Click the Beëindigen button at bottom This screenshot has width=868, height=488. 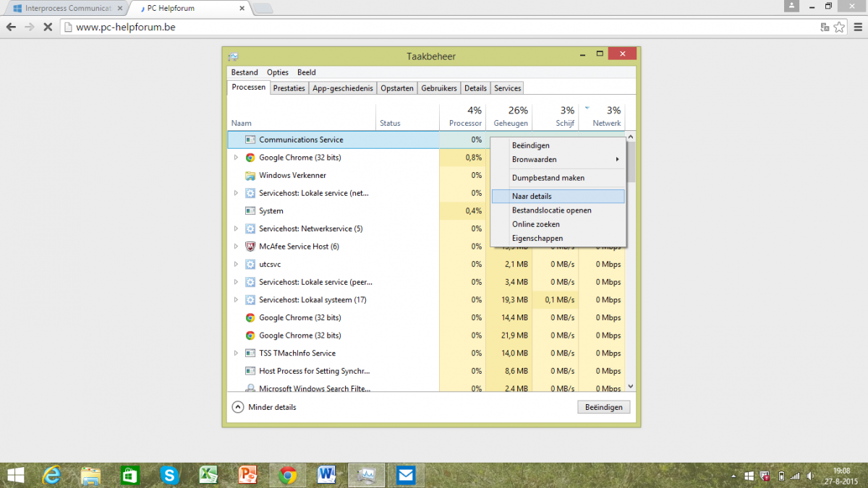tap(603, 407)
